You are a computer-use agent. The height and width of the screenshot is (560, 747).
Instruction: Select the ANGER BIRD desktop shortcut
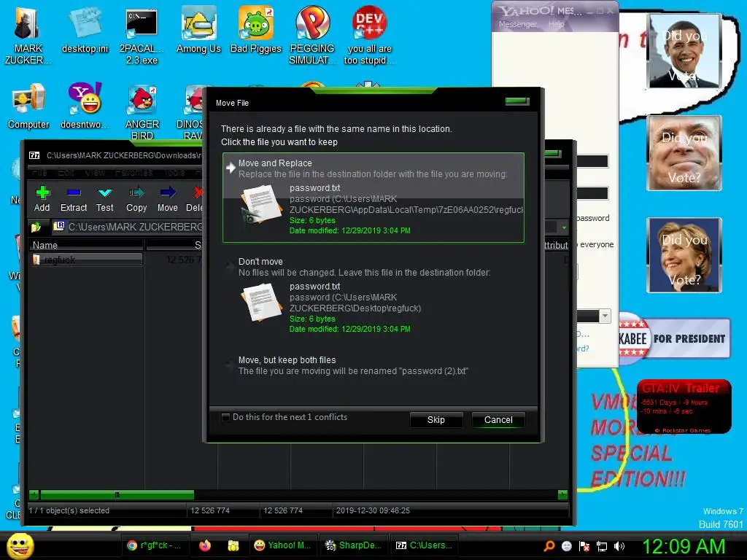point(142,112)
